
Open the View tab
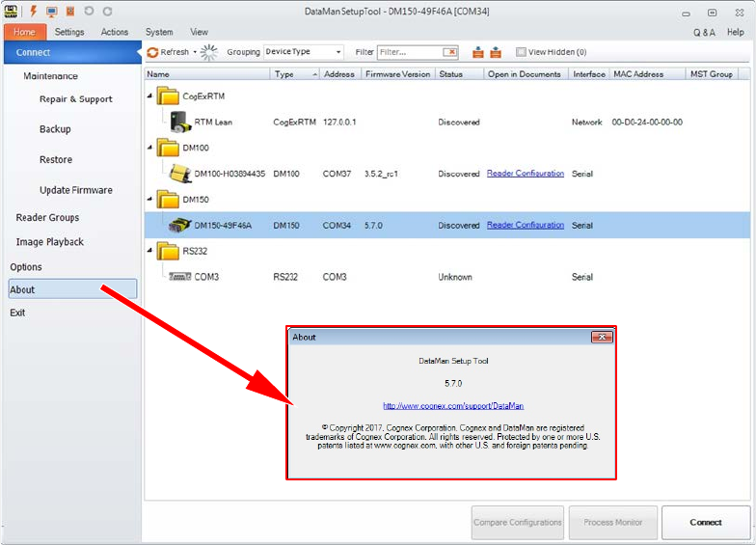199,32
